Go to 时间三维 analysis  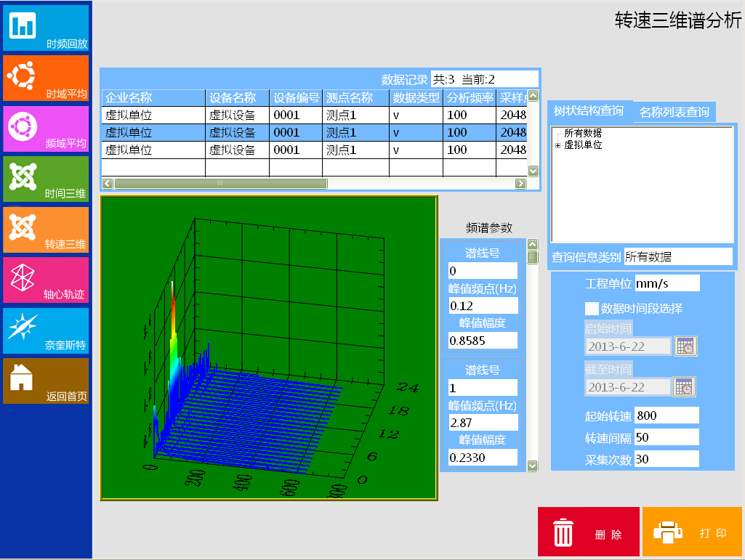pos(46,179)
